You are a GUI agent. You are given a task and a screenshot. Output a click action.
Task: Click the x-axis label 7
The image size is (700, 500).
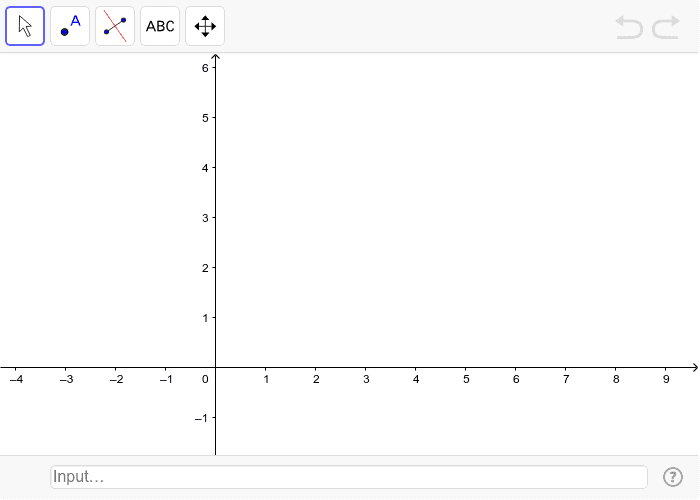tap(566, 379)
